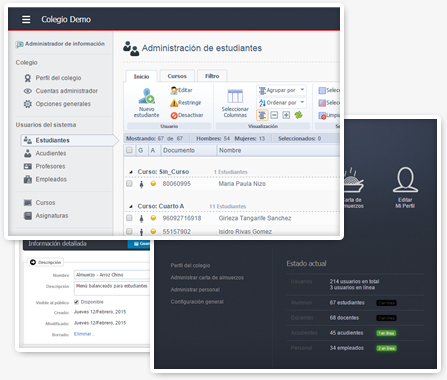
Task: Click the Restringir warning icon
Action: [174, 103]
